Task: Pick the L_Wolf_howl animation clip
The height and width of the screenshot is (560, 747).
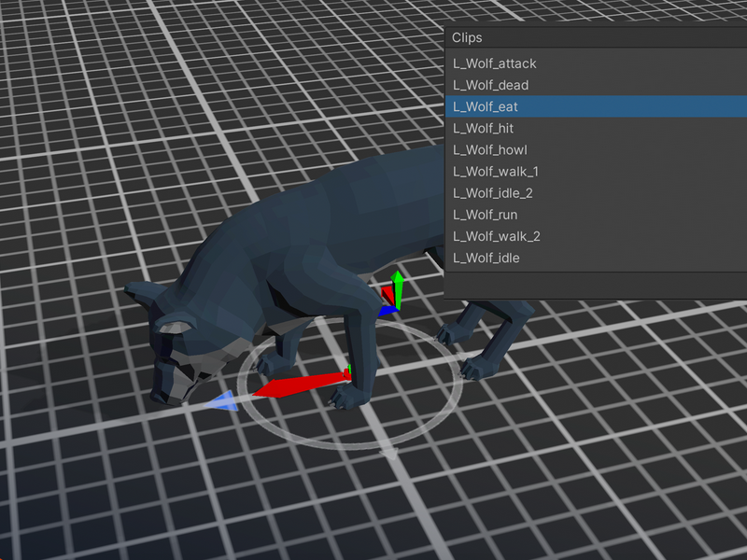Action: [596, 150]
